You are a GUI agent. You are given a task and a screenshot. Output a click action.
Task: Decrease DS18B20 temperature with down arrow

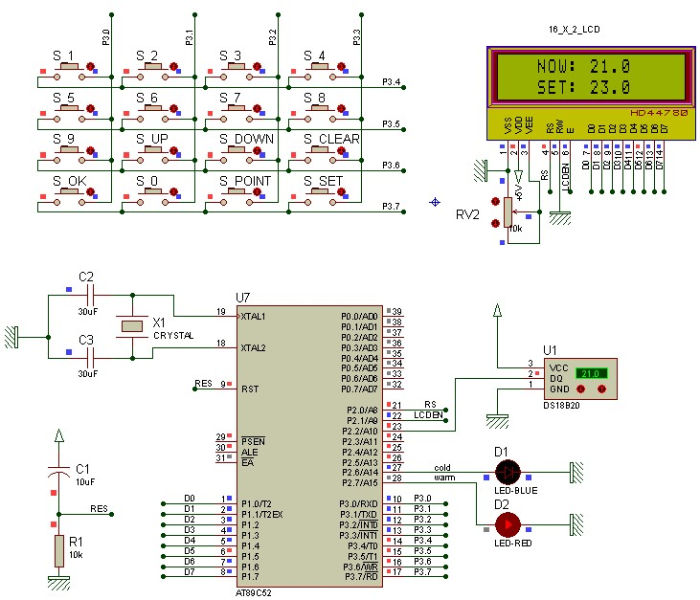tap(581, 389)
